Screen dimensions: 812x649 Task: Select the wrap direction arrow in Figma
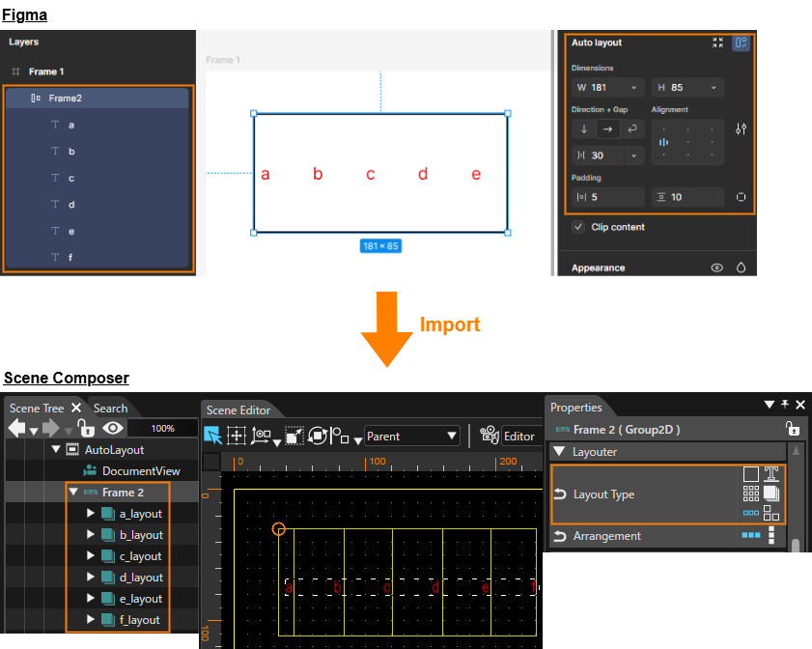pos(632,129)
